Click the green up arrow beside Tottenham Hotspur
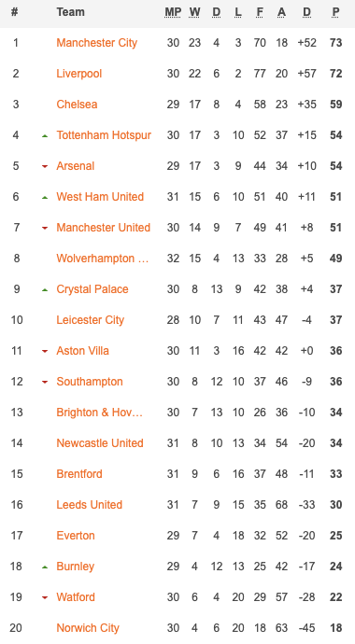355x644 pixels. tap(45, 135)
